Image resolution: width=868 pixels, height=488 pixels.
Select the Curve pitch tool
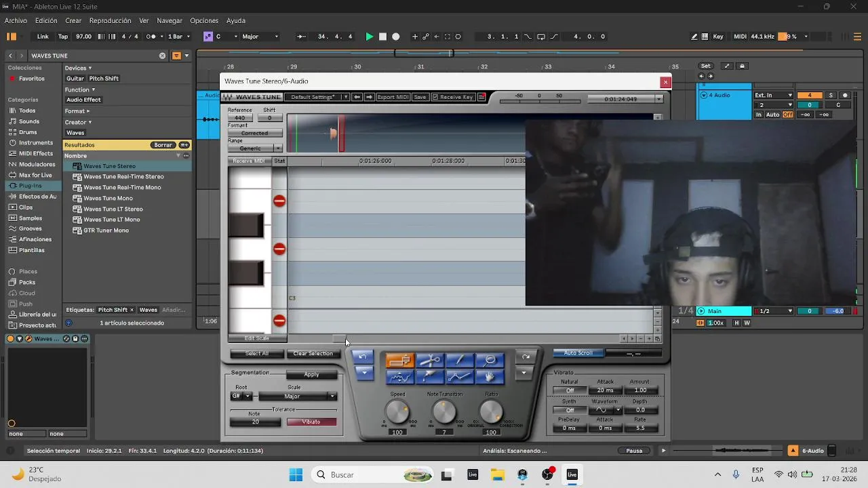pos(399,376)
